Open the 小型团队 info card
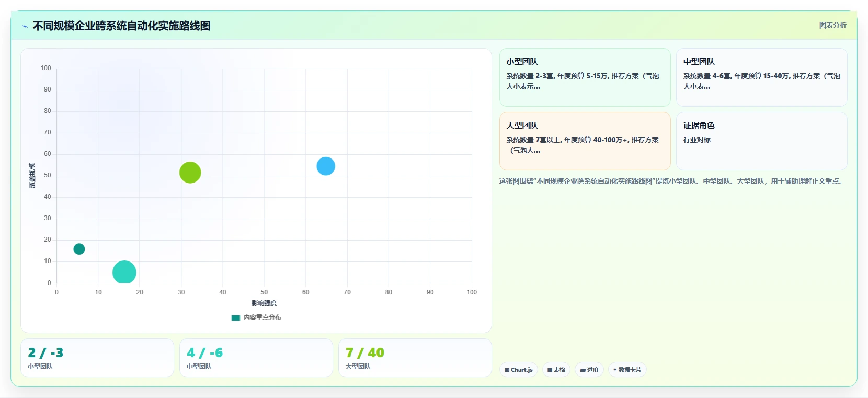This screenshot has width=868, height=398. [585, 77]
